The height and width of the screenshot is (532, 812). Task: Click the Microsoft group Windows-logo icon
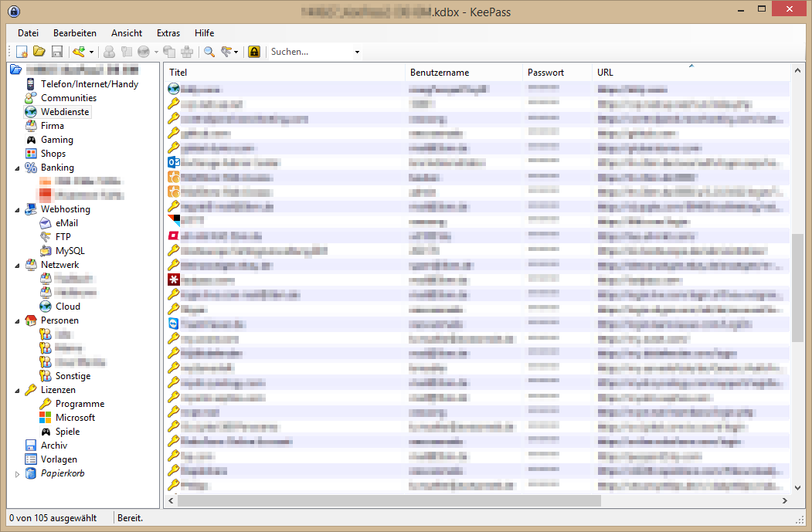pyautogui.click(x=46, y=418)
